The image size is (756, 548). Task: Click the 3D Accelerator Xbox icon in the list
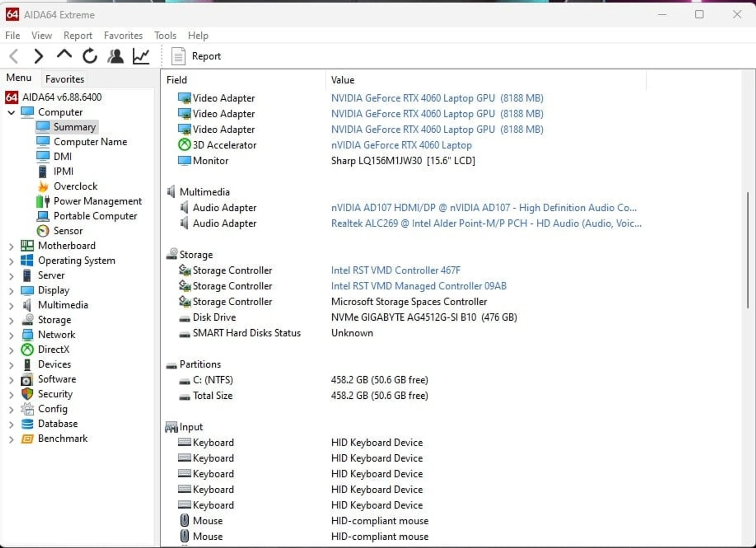tap(184, 145)
